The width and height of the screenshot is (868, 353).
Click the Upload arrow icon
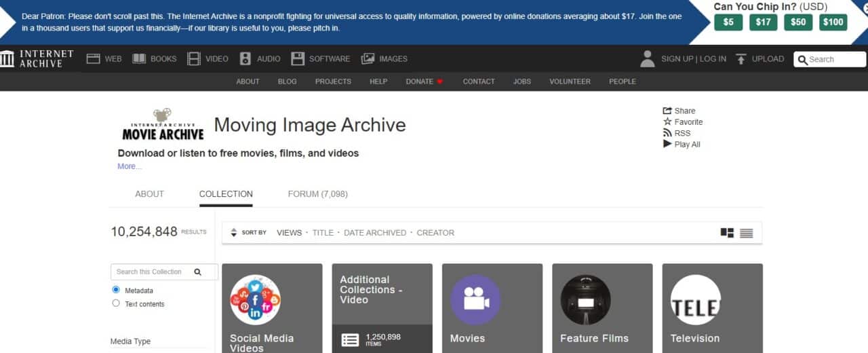(x=741, y=59)
